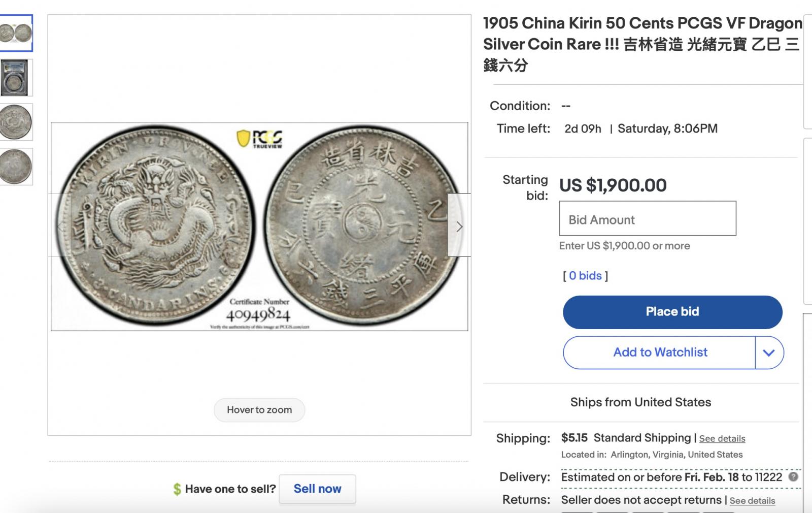Click into the Bid Amount field
The width and height of the screenshot is (812, 513).
click(647, 219)
